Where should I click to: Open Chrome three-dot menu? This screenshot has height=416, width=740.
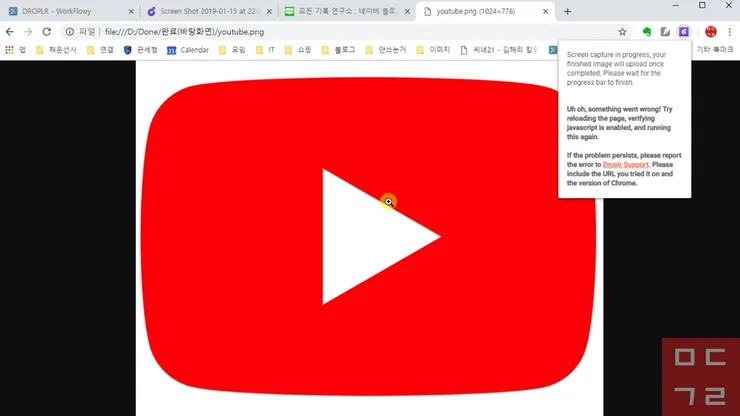pos(729,32)
